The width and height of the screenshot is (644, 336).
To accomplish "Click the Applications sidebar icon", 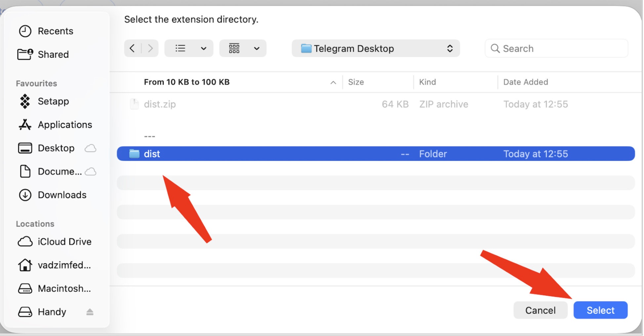I will pyautogui.click(x=25, y=125).
